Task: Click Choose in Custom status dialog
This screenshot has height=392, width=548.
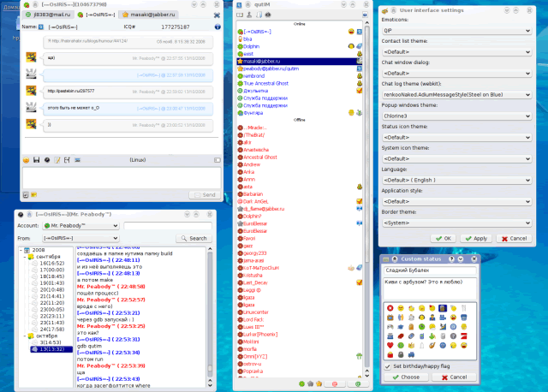Action: pos(406,377)
